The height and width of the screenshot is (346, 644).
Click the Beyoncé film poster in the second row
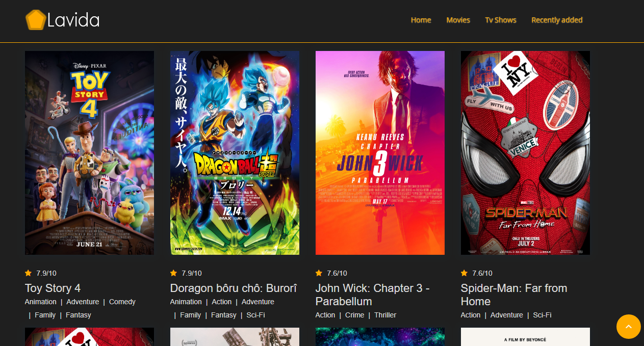(525, 337)
